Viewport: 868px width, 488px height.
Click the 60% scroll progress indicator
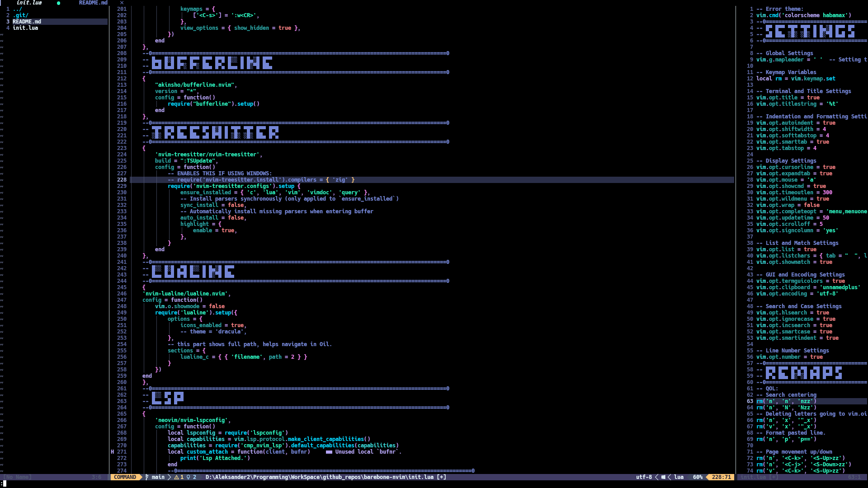pyautogui.click(x=698, y=477)
